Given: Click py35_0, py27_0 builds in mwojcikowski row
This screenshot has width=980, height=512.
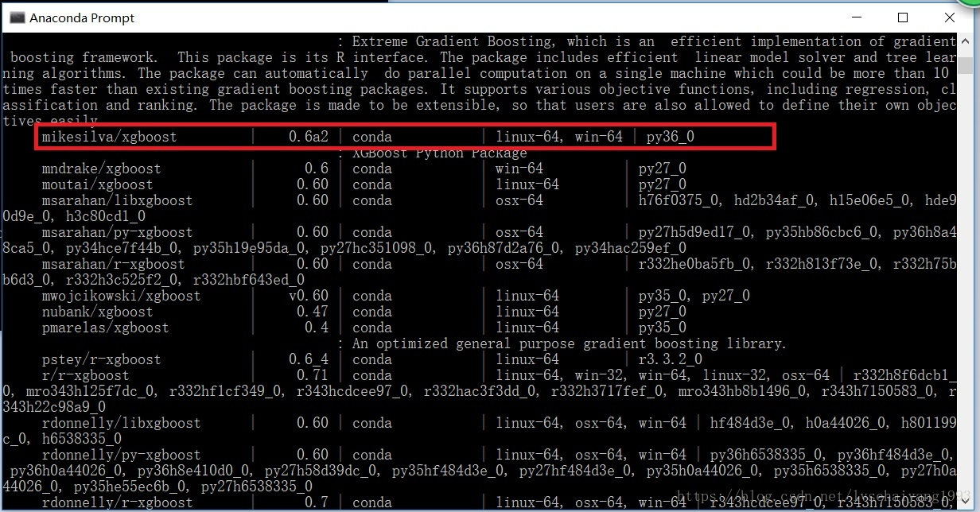Looking at the screenshot, I should click(x=694, y=296).
